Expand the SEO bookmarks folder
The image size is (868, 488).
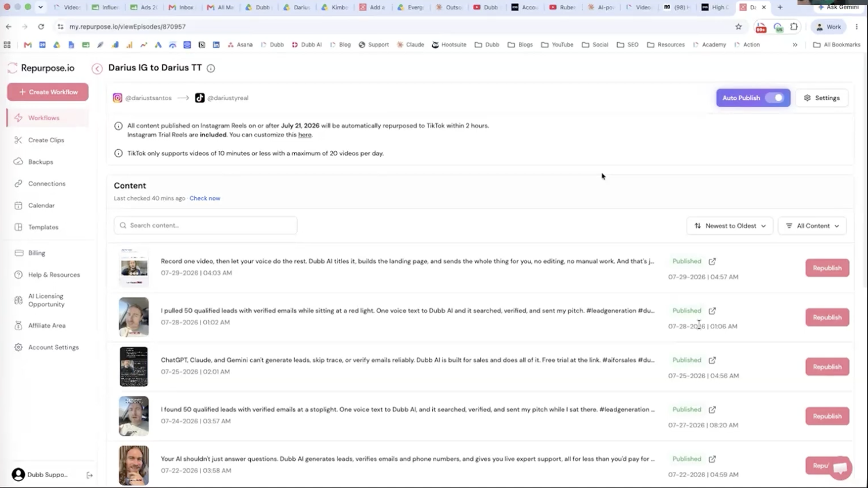(x=627, y=45)
